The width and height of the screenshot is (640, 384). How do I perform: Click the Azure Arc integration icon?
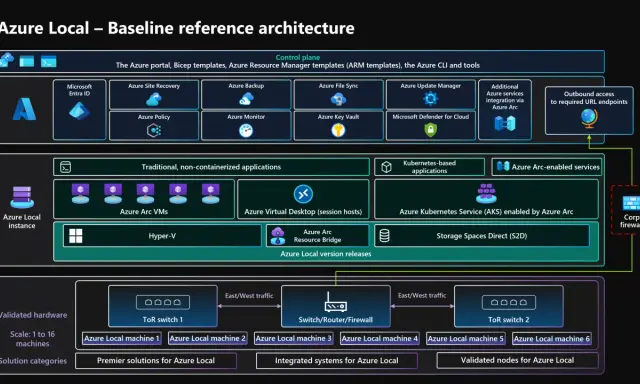click(x=505, y=123)
